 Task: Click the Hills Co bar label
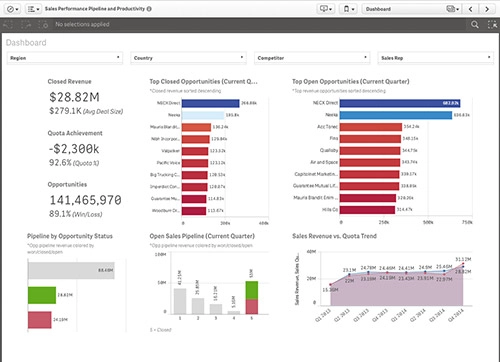(x=330, y=210)
